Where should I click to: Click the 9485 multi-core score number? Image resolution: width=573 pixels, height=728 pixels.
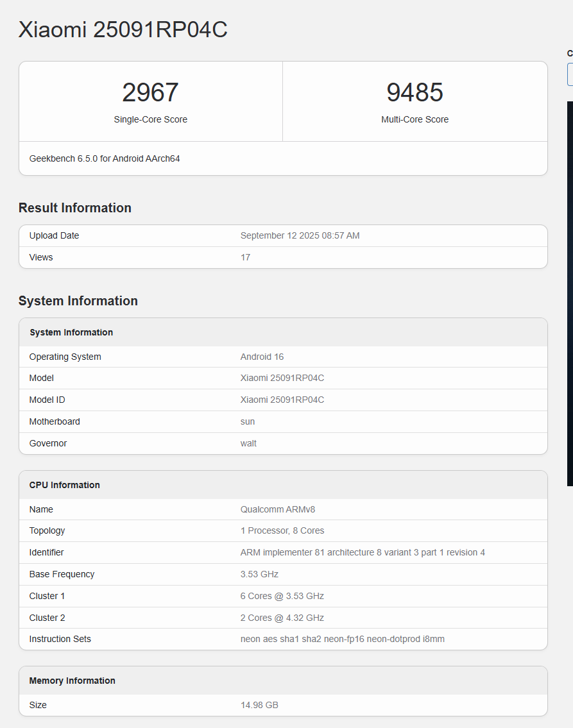tap(415, 92)
